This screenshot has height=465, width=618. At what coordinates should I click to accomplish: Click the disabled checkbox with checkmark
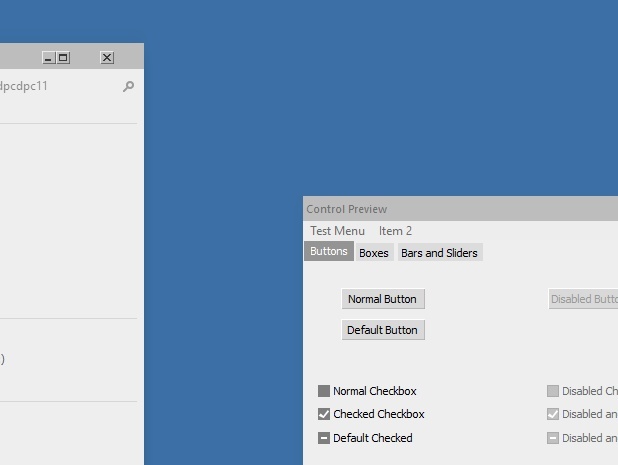553,414
